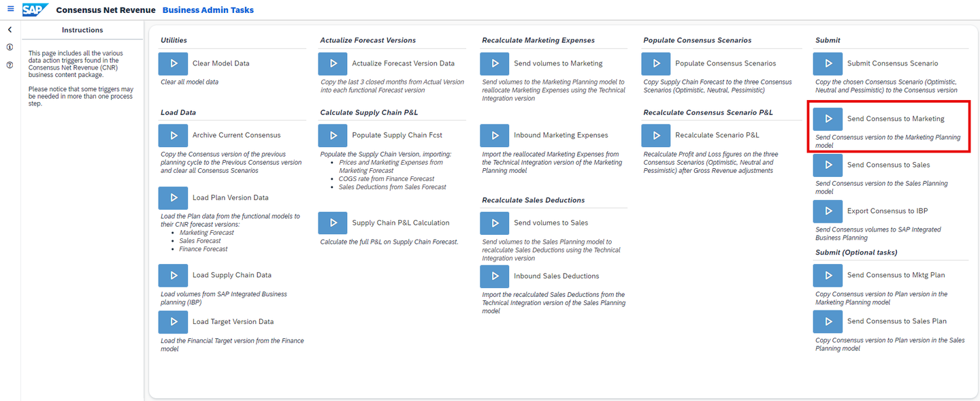This screenshot has width=980, height=401.
Task: Run Populate Supply Chain Fcst
Action: coord(333,135)
